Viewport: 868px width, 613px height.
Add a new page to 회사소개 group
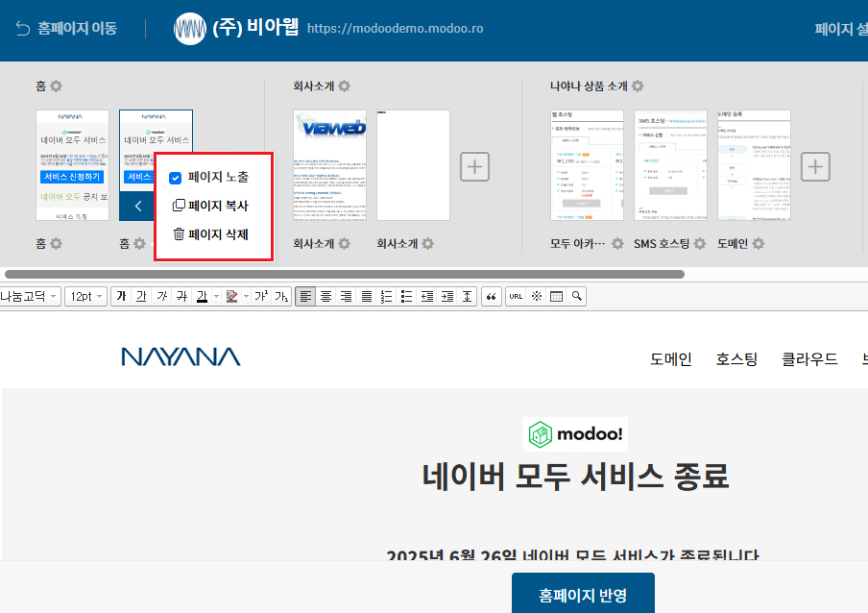(x=475, y=166)
